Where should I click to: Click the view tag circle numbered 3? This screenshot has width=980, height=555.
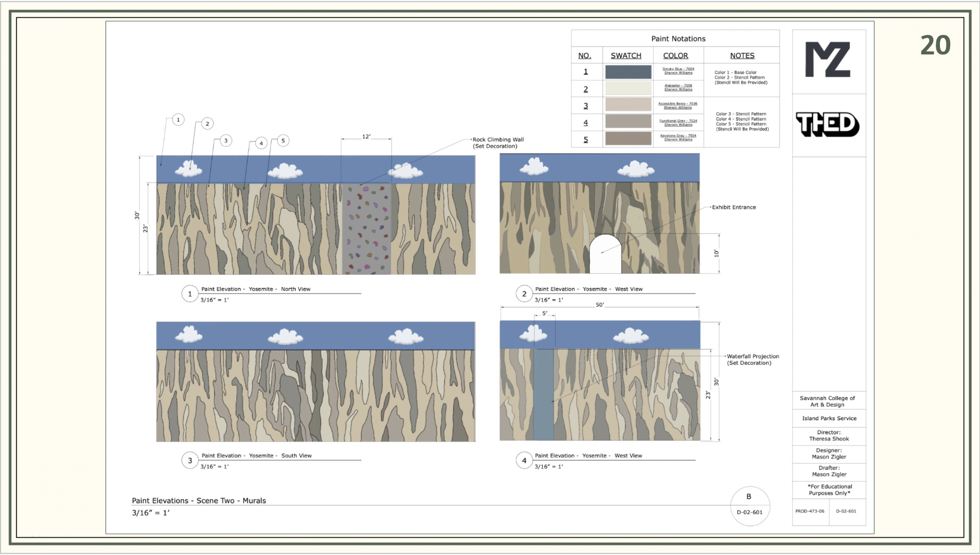tap(190, 461)
